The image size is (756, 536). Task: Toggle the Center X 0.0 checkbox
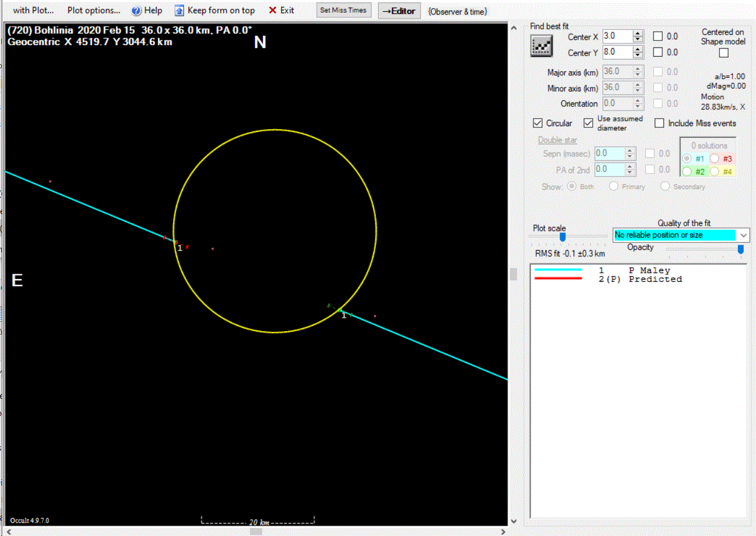[658, 36]
